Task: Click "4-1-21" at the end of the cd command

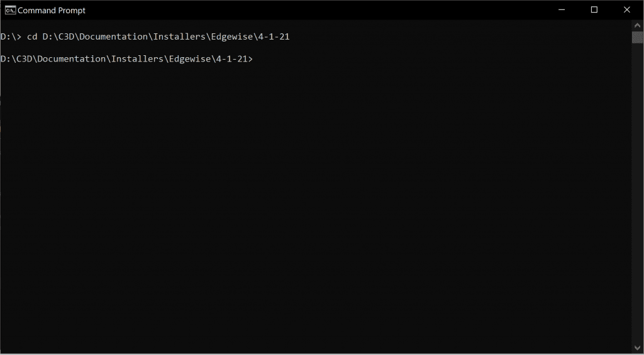Action: pyautogui.click(x=274, y=36)
